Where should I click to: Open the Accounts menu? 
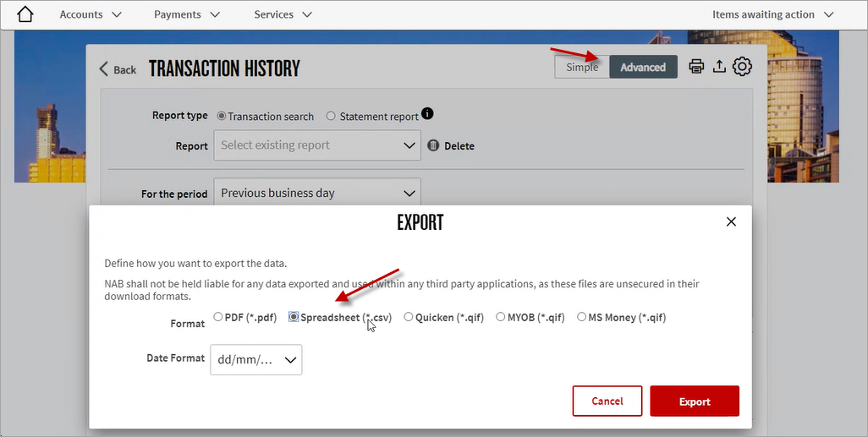(x=91, y=14)
